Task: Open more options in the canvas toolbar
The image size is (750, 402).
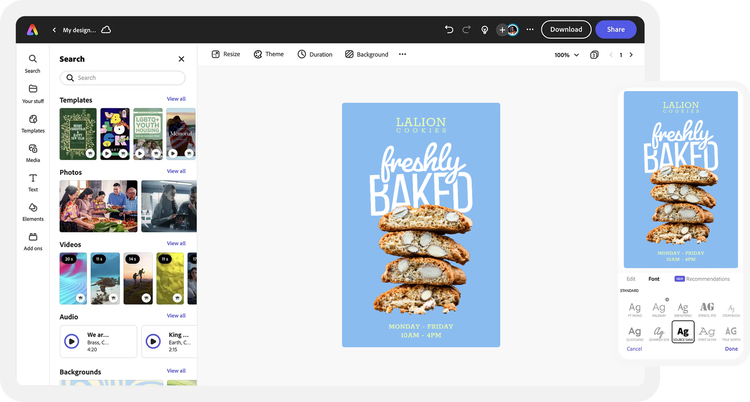Action: (402, 54)
